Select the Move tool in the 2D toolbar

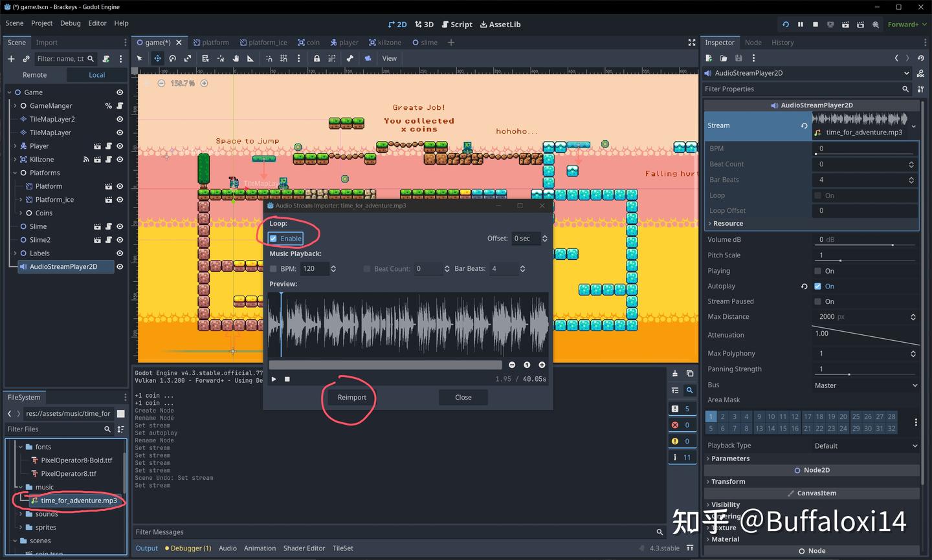[x=157, y=58]
